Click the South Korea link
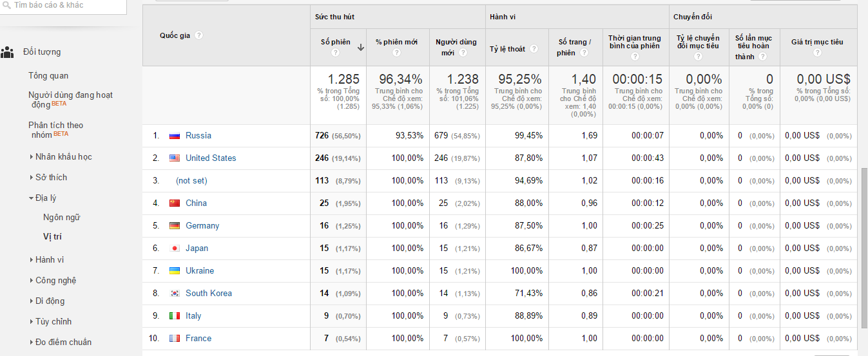The image size is (868, 356). click(x=208, y=293)
